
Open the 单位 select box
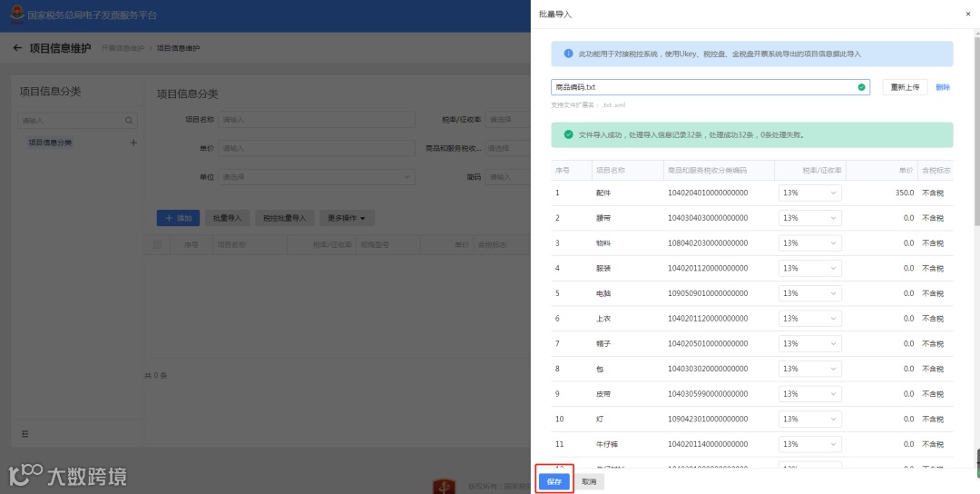point(317,177)
